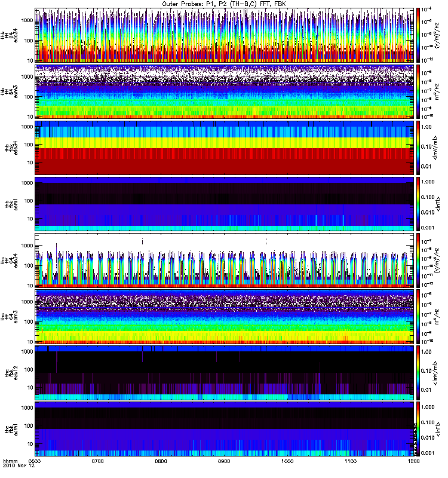Click the "thc fbk edc12" y-axis label
The image size is (448, 478).
tap(11, 373)
